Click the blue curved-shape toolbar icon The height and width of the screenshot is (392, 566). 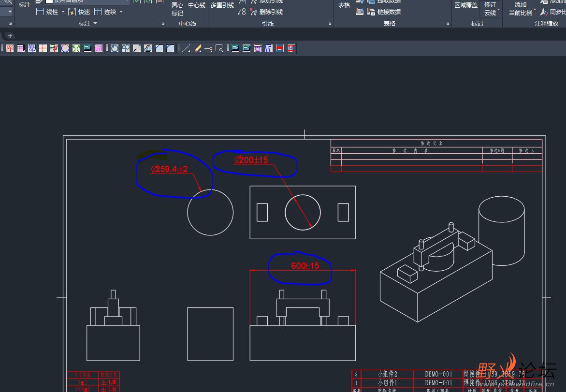pos(269,48)
